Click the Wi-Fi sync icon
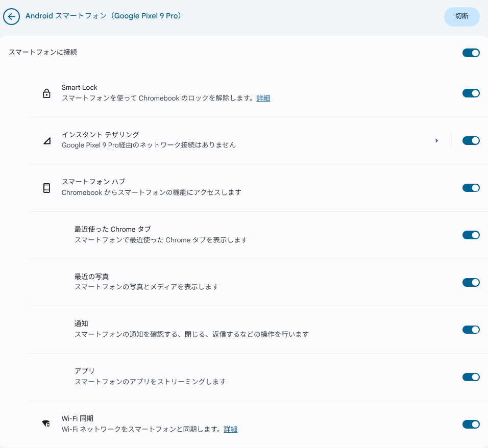This screenshot has height=448, width=488. [46, 424]
